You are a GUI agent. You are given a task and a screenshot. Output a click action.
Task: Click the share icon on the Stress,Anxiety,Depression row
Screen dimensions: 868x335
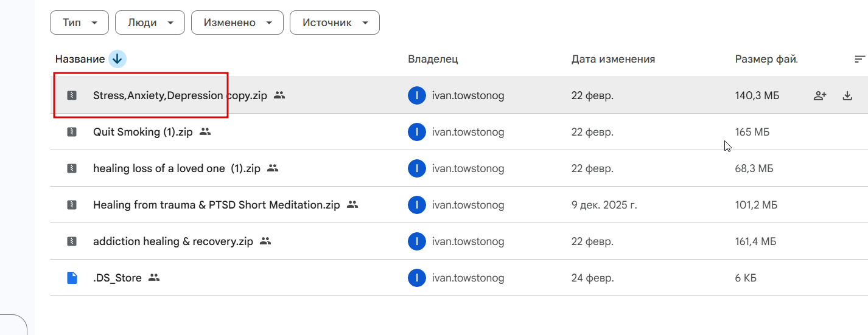[x=820, y=95]
